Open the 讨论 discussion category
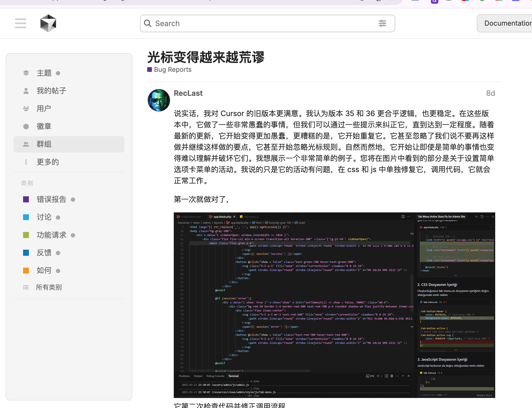This screenshot has width=532, height=408. point(44,217)
